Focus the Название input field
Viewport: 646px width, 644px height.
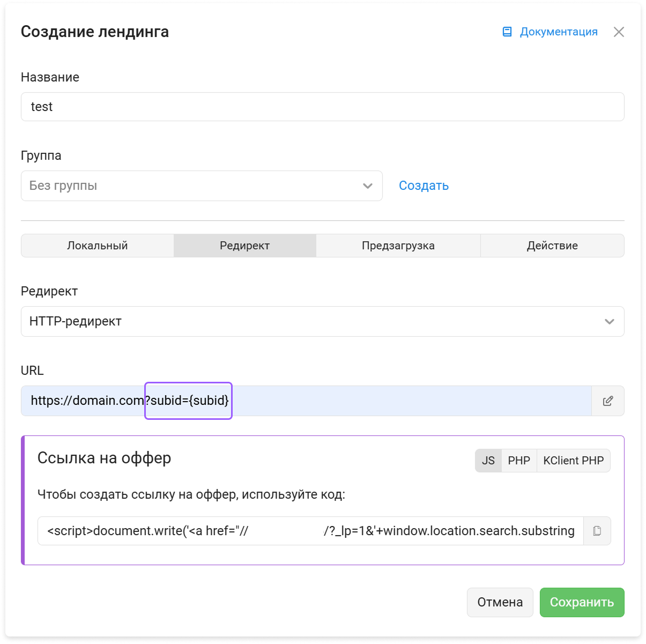pos(323,107)
